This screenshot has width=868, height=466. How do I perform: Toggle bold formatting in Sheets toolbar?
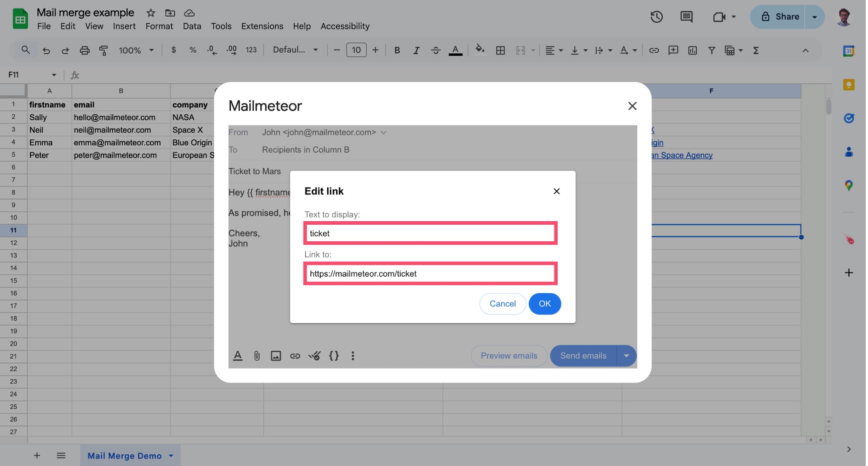(x=397, y=50)
